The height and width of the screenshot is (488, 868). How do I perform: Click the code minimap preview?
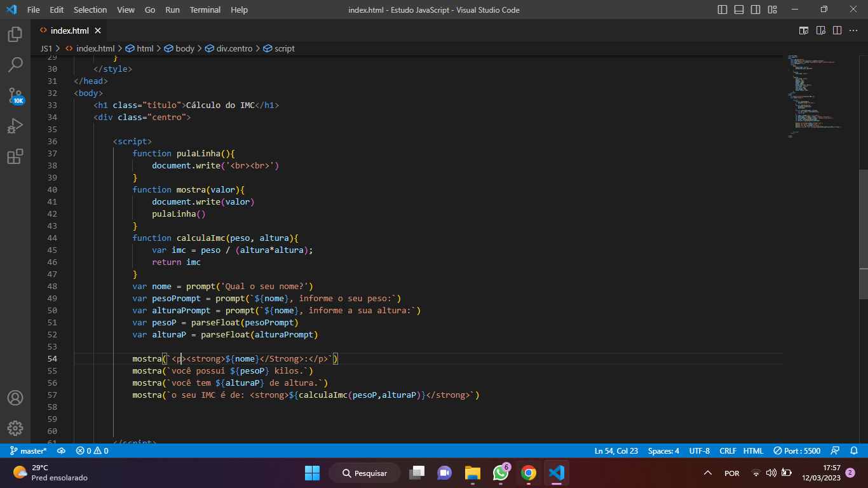pyautogui.click(x=813, y=95)
